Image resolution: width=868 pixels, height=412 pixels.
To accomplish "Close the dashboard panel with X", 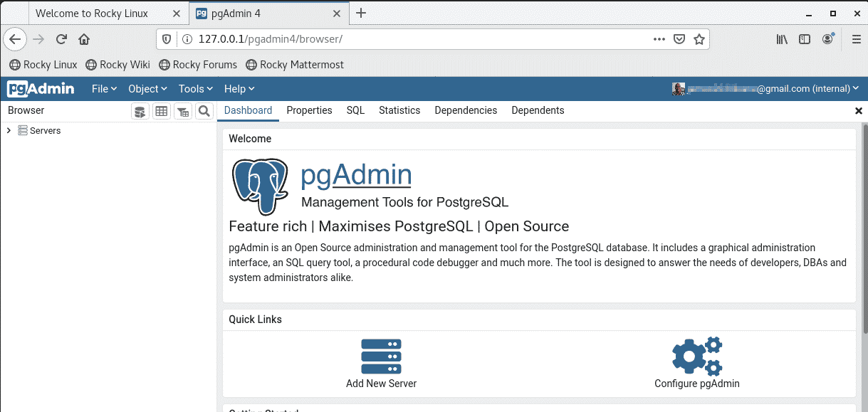I will click(859, 111).
